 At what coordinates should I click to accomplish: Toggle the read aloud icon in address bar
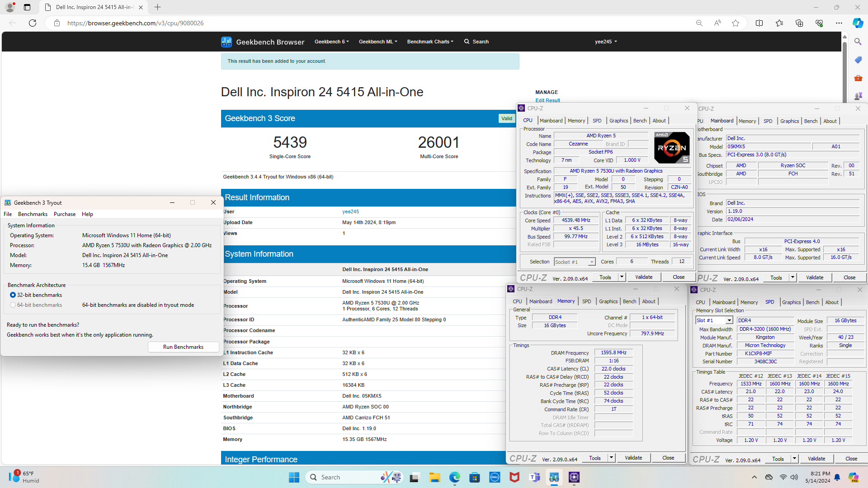717,23
